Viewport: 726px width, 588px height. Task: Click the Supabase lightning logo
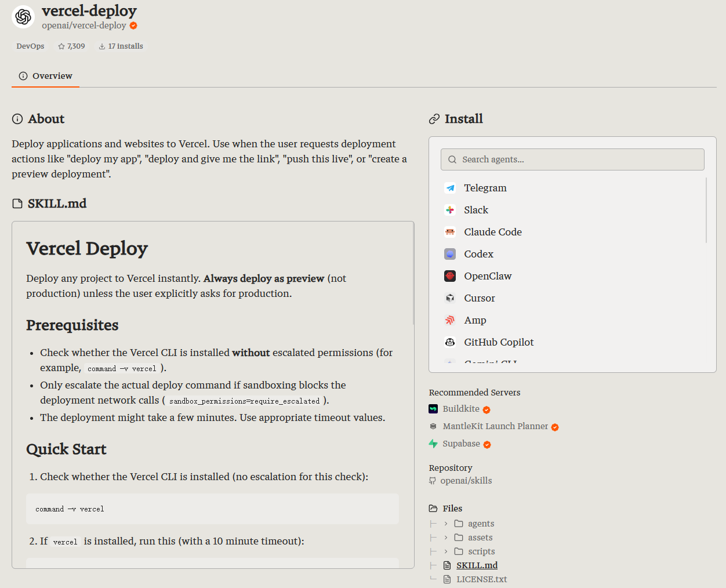[x=433, y=444]
